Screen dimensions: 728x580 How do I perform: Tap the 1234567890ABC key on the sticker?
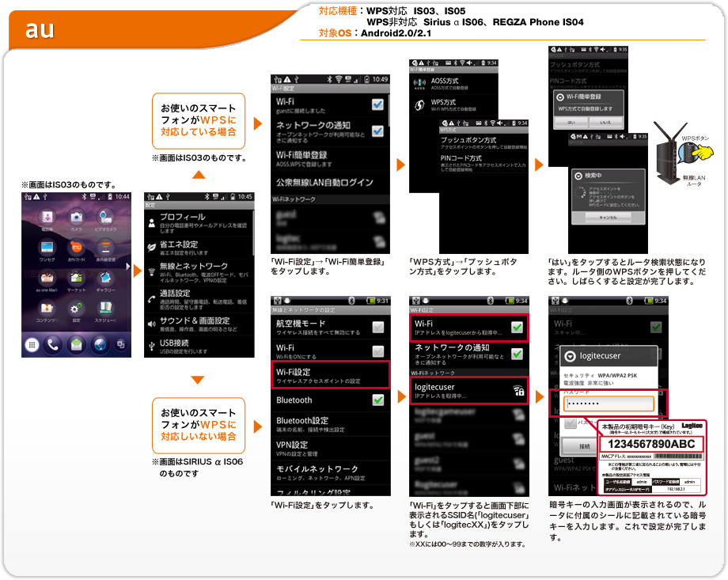pyautogui.click(x=651, y=444)
